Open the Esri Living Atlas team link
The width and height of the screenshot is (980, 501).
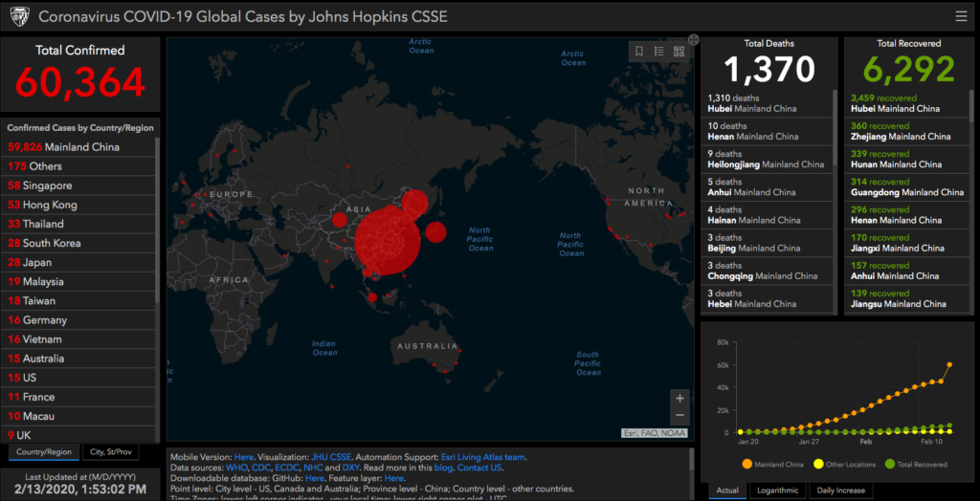[x=482, y=457]
